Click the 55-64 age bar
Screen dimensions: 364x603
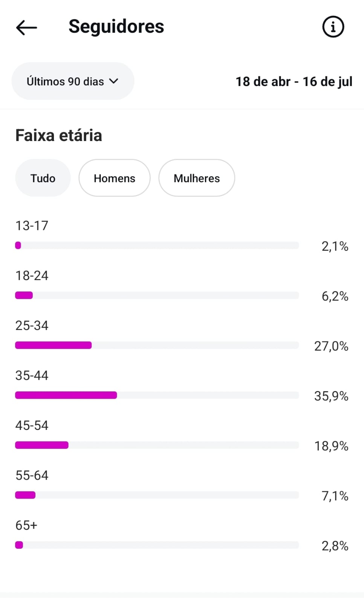pyautogui.click(x=157, y=495)
